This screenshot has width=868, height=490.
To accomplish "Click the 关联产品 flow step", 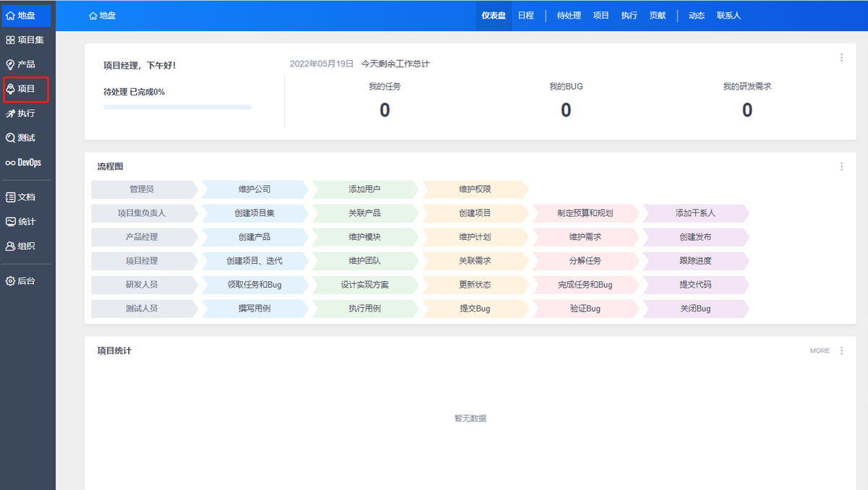I will (365, 213).
